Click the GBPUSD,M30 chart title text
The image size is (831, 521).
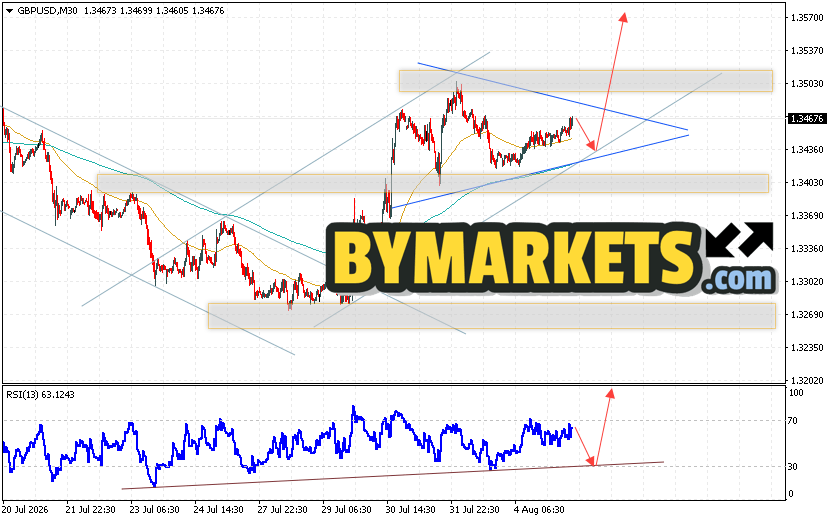tap(48, 11)
